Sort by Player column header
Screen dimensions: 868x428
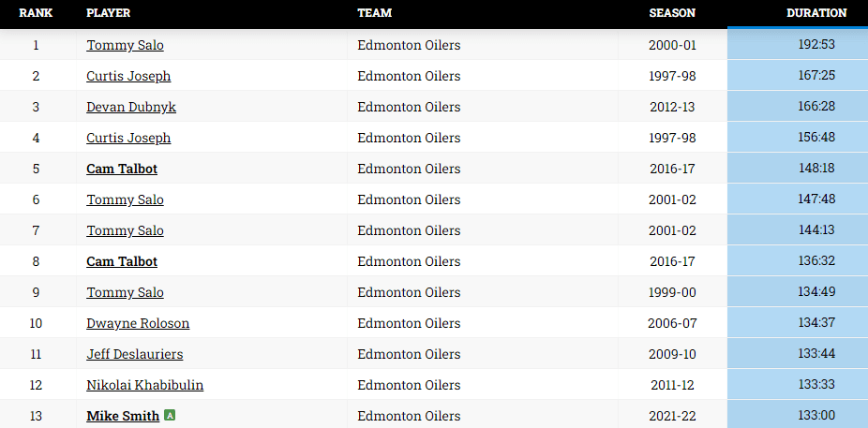tap(108, 13)
